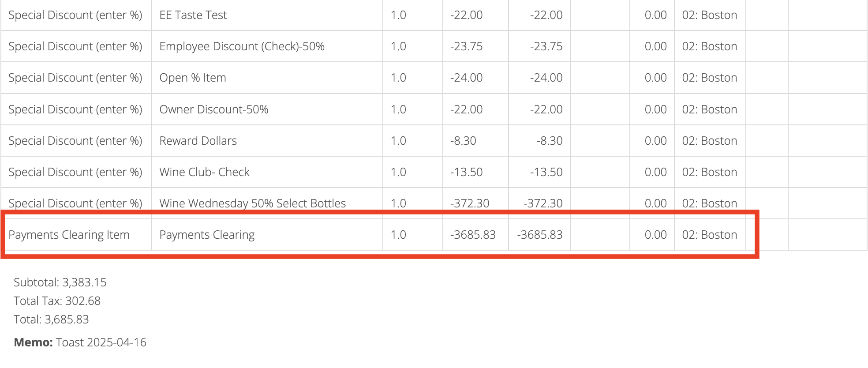Click 0.00 tax value in Payments Clearing row

[x=655, y=235]
